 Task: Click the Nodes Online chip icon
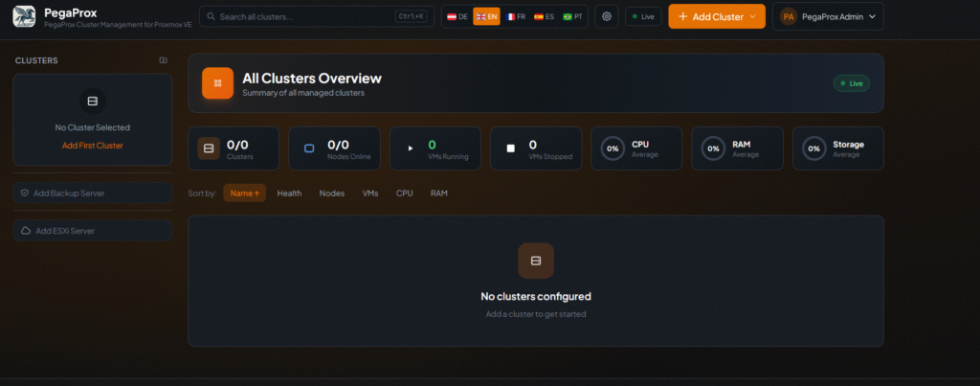coord(309,148)
